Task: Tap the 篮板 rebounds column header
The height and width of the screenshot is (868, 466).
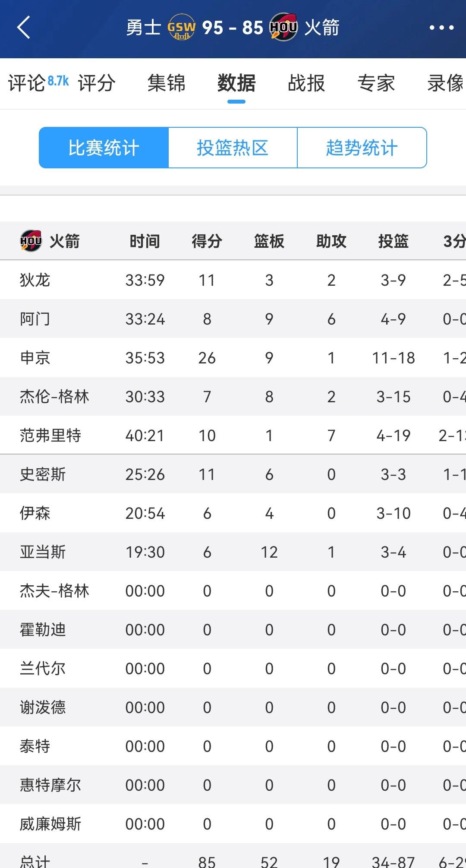Action: [x=269, y=241]
